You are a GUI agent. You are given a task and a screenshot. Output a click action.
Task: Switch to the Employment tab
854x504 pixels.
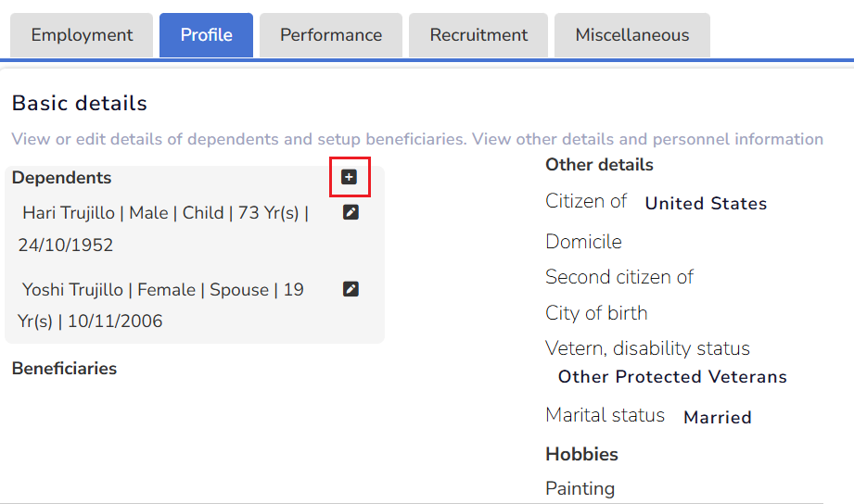tap(82, 35)
